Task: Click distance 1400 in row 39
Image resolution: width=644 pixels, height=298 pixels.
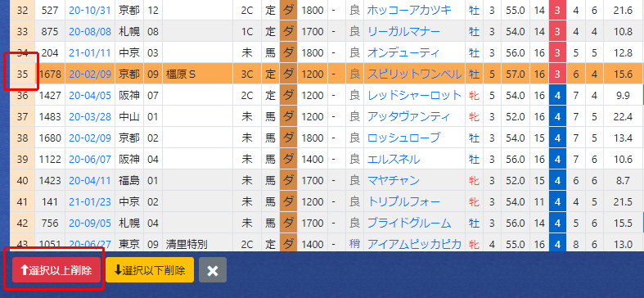Action: (312, 159)
